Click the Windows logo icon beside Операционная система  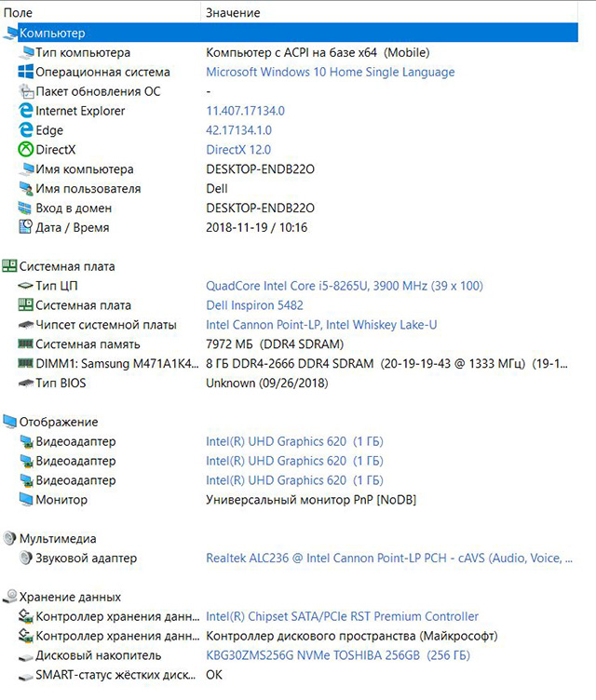click(x=26, y=72)
